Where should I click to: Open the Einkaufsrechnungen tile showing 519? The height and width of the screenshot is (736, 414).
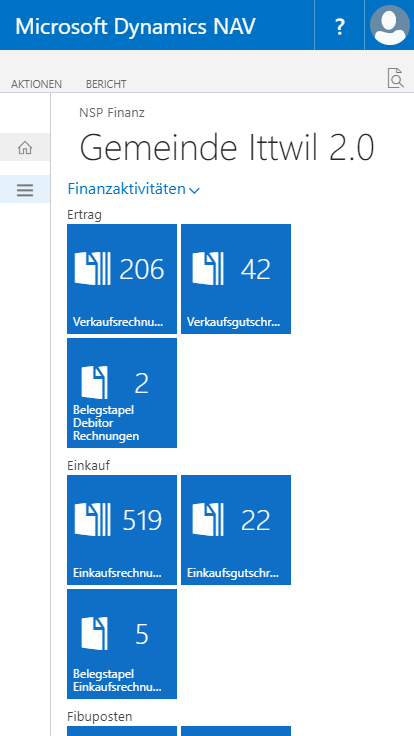point(122,530)
